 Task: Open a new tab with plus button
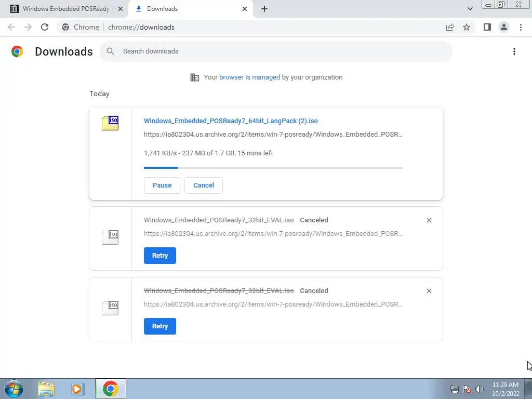point(264,9)
